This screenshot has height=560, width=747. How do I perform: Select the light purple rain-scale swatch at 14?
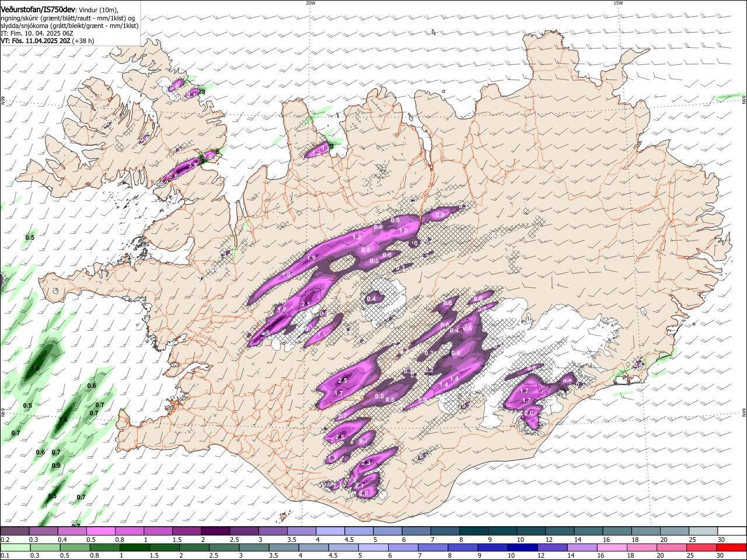click(582, 547)
